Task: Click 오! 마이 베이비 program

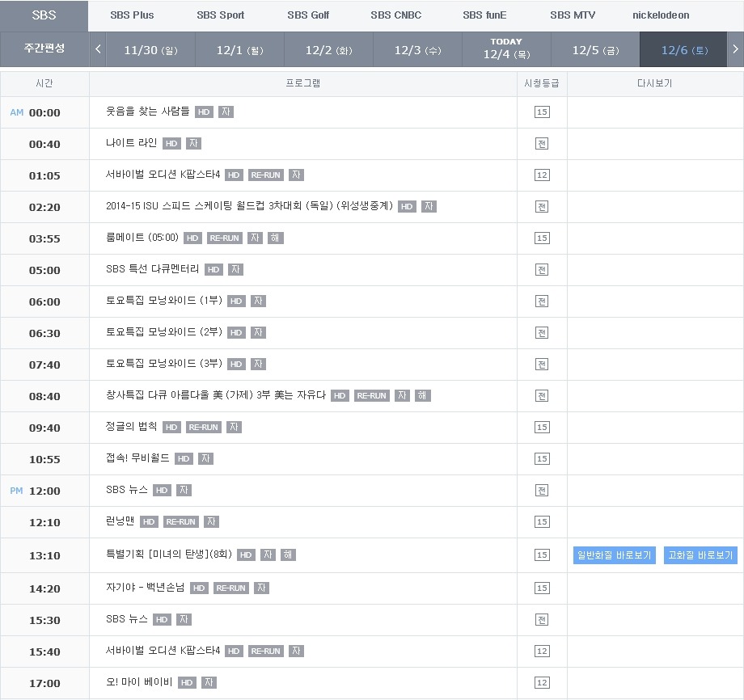Action: 138,682
